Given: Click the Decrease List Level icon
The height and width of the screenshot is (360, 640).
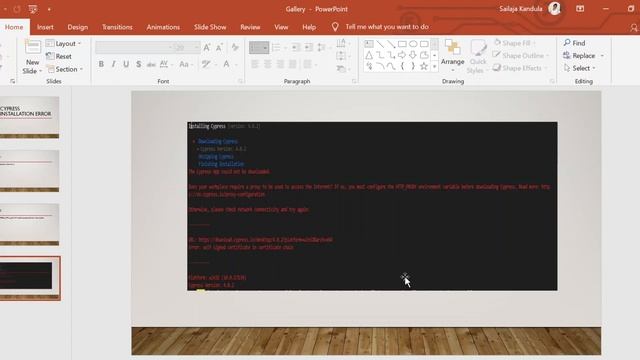Looking at the screenshot, I should coord(296,47).
